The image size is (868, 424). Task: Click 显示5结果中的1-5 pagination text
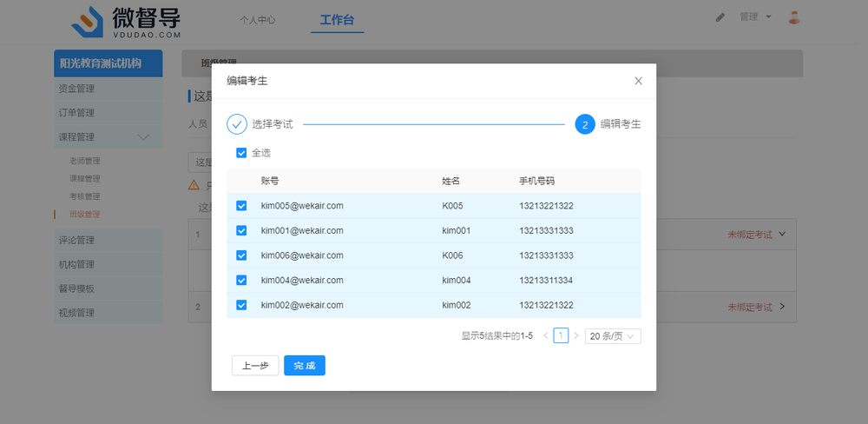click(497, 336)
